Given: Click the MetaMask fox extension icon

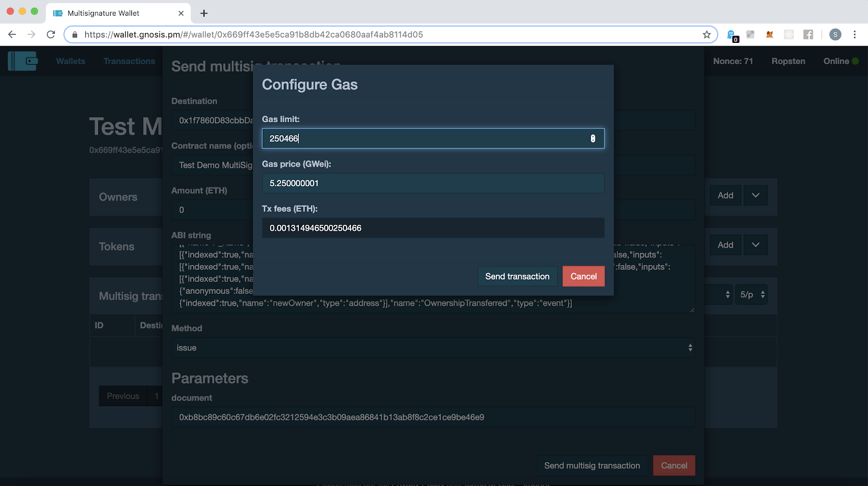Looking at the screenshot, I should [x=769, y=35].
